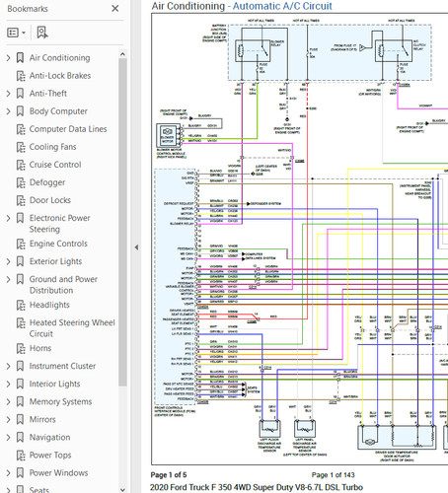Open the Body Computer bookmark

tap(58, 111)
